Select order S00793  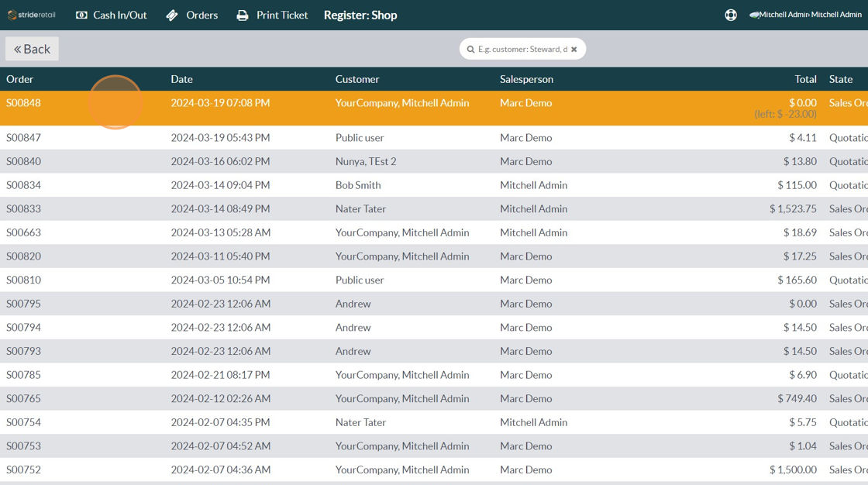(434, 351)
